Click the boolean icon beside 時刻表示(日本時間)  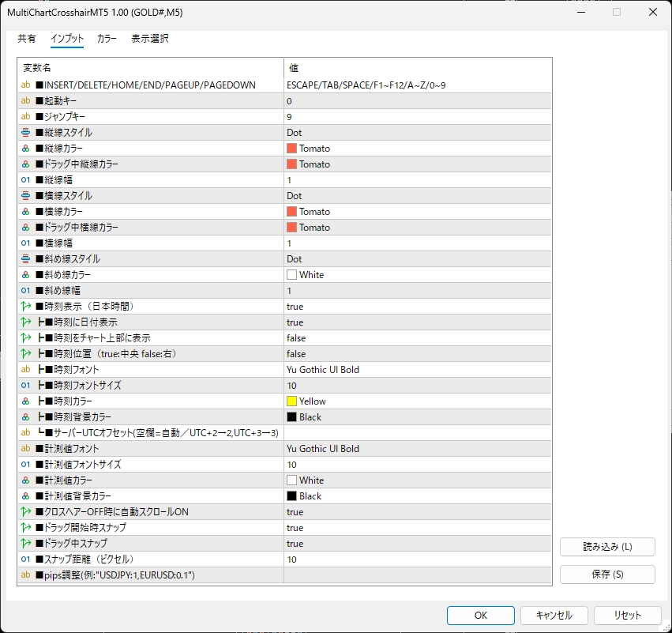point(26,307)
